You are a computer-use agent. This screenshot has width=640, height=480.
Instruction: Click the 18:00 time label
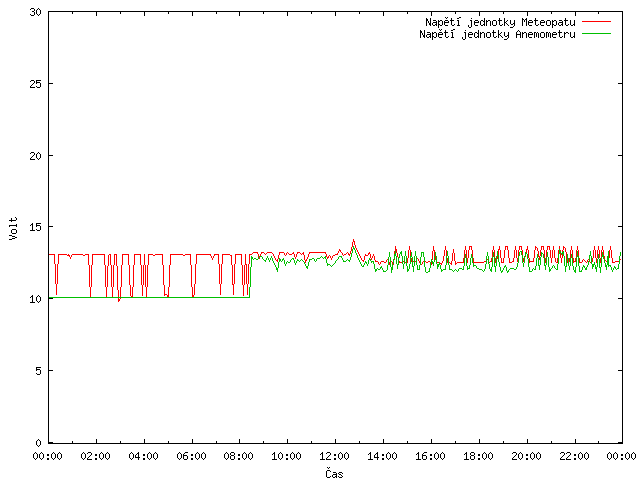coord(478,456)
